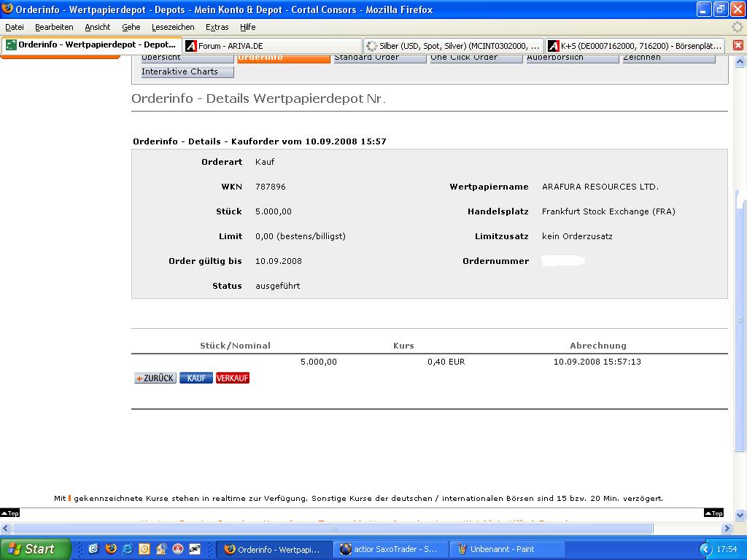The image size is (747, 560).
Task: Click the Limit value 0,00 (bestens/billigst)
Action: (301, 236)
